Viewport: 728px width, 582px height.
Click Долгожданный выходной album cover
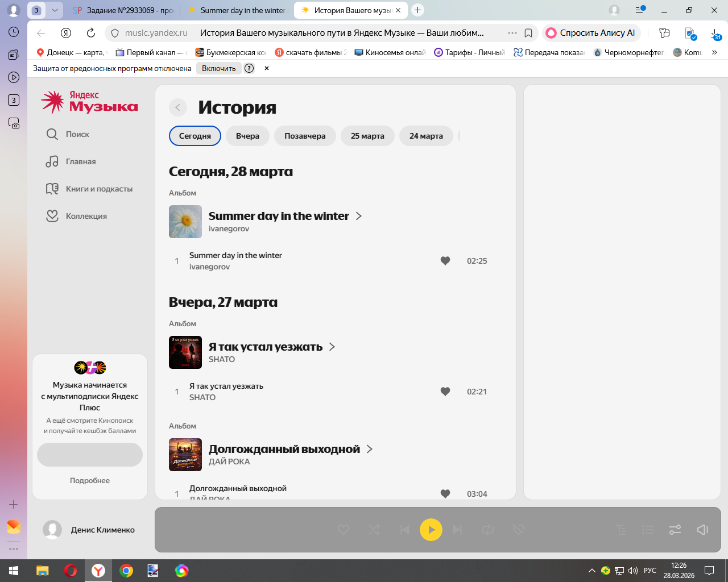coord(185,455)
